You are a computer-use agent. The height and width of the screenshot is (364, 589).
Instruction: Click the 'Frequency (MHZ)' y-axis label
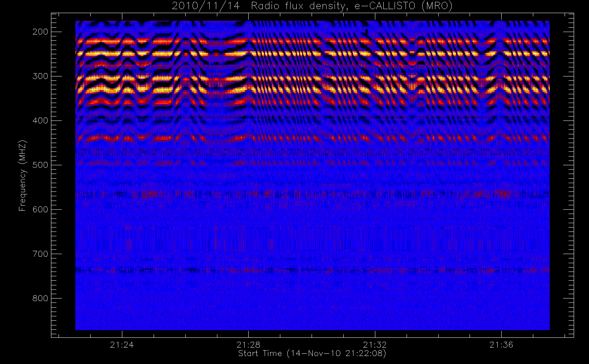coord(23,176)
